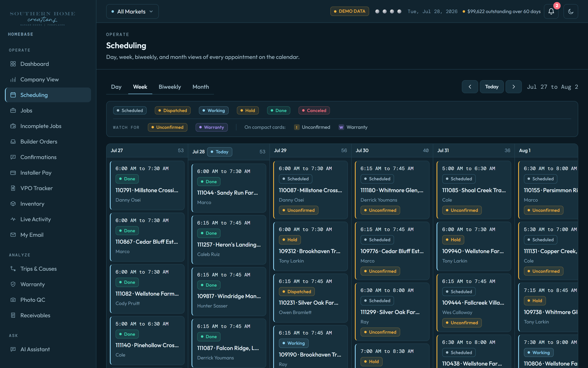
Task: Click the DEMO DATA badge
Action: click(350, 11)
